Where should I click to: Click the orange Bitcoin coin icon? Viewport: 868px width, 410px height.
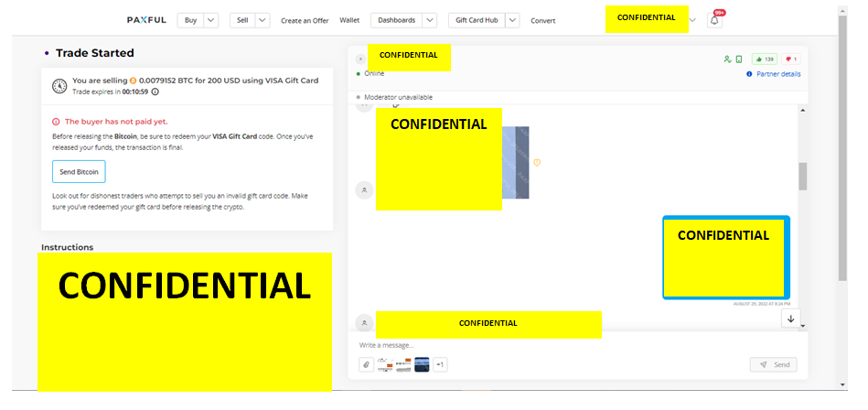click(133, 81)
